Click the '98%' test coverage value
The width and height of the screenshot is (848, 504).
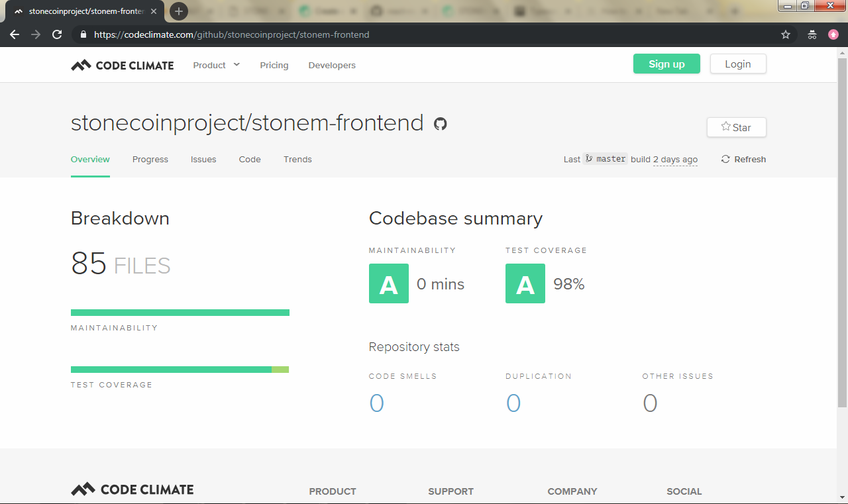click(x=569, y=284)
